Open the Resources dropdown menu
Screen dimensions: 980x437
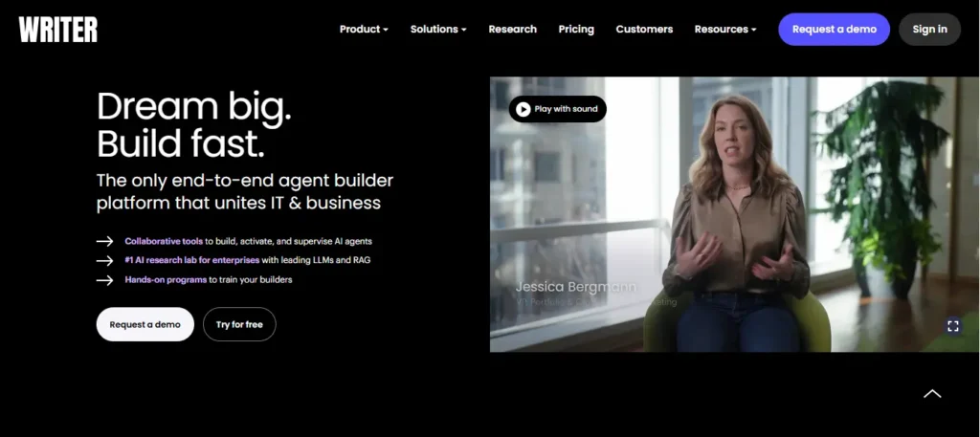tap(725, 30)
